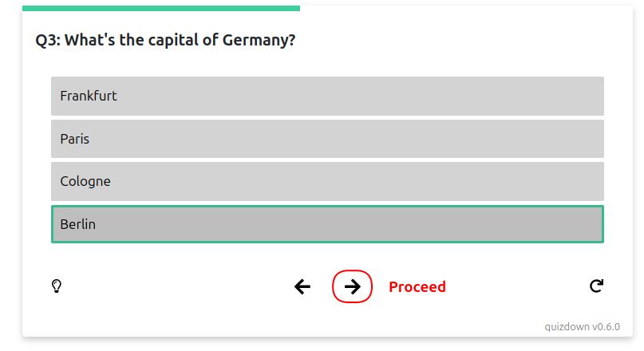Open the quizdown v0.6.0 link
Viewport: 644px width, 351px height.
pos(582,327)
